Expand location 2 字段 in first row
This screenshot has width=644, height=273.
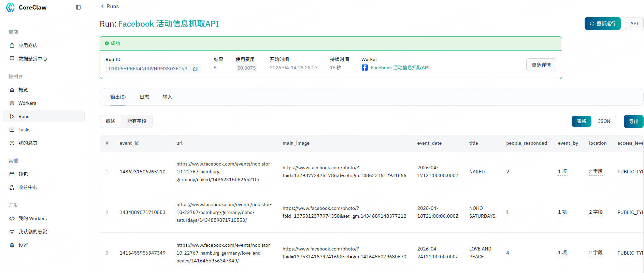point(596,171)
